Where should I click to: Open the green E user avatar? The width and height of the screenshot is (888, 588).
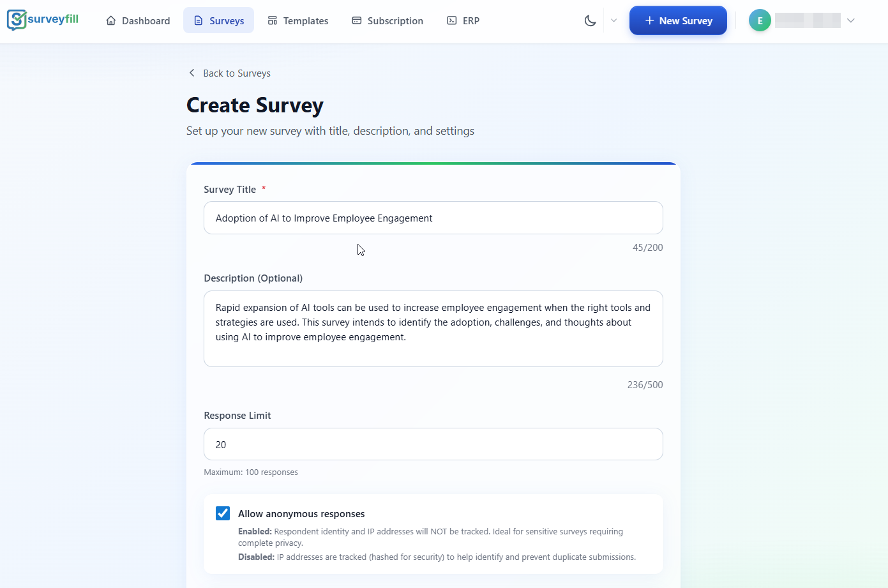pos(760,20)
